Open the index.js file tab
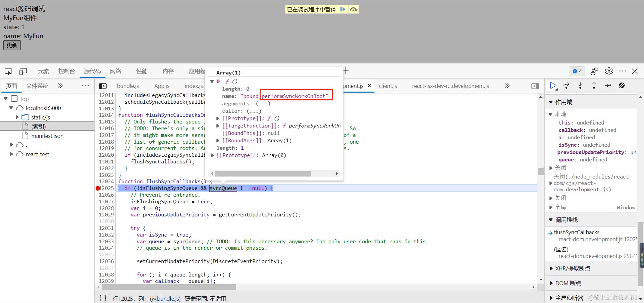 pos(194,86)
